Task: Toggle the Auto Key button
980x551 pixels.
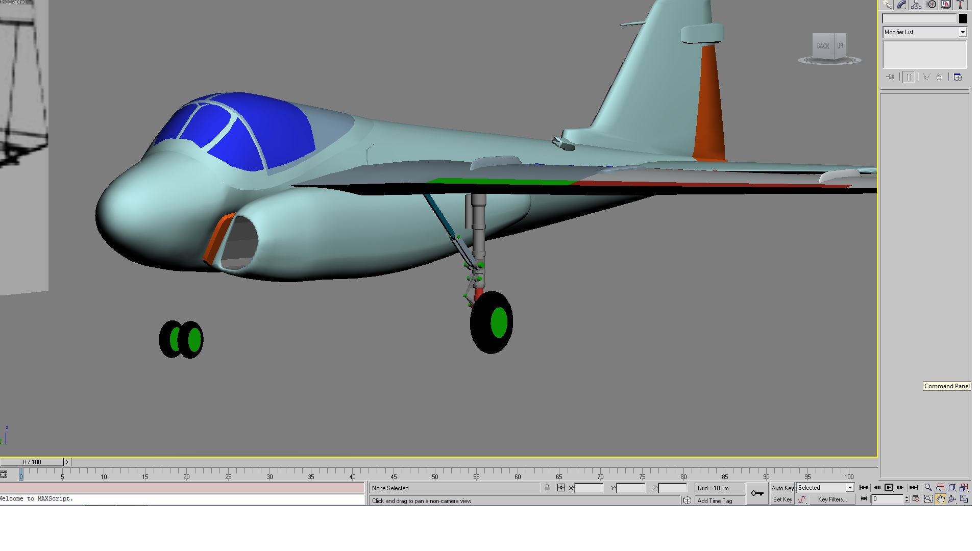Action: pos(782,488)
